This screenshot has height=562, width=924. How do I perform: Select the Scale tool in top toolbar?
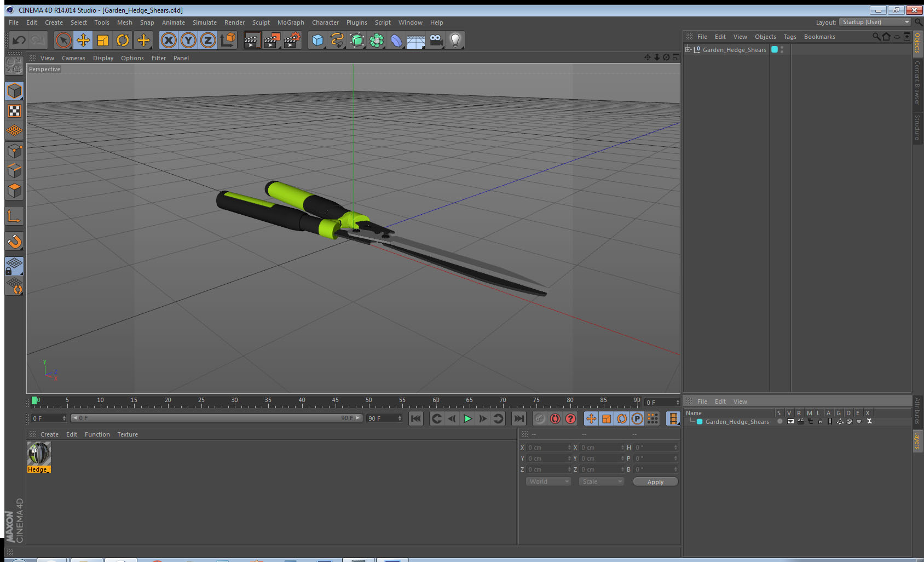(x=103, y=40)
